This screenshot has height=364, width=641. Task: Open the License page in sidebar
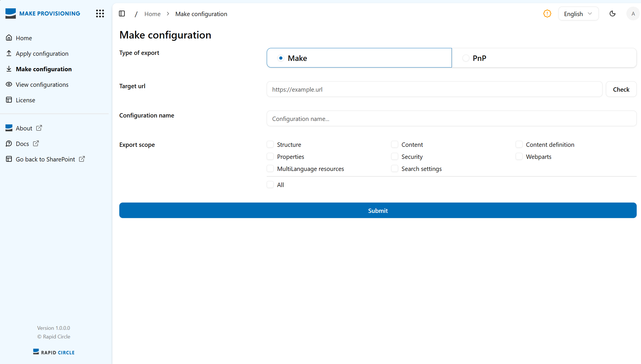click(25, 100)
